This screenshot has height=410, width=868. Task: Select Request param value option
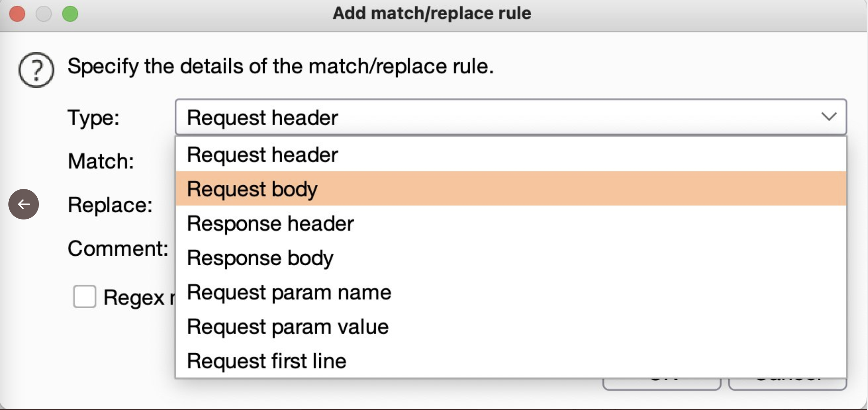(288, 327)
